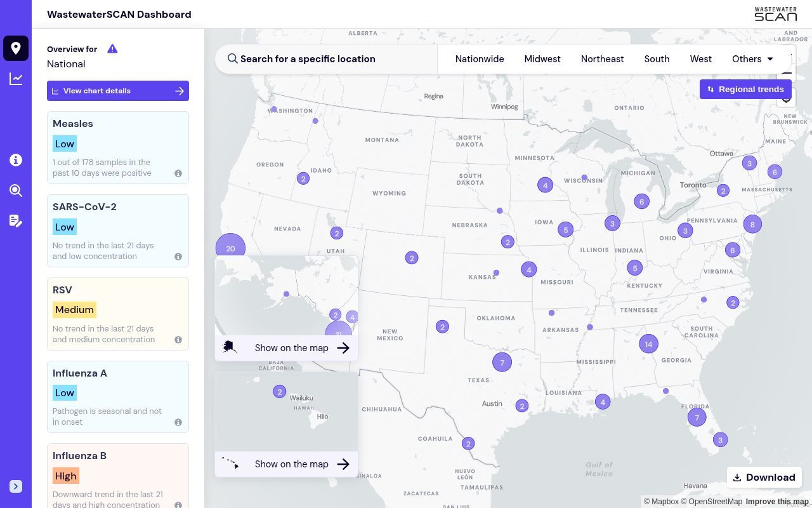Click View chart details button
Image resolution: width=812 pixels, height=508 pixels.
click(118, 91)
